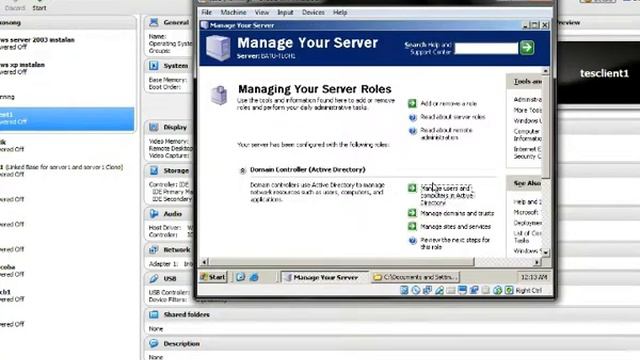
Task: Click the optical disk indicator in VM status bar
Action: tap(416, 290)
